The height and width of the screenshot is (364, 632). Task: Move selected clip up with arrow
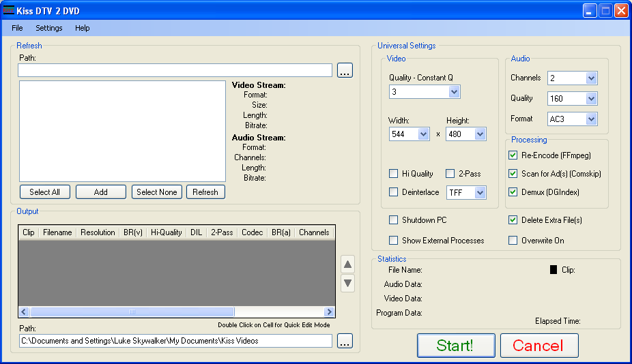(x=347, y=264)
